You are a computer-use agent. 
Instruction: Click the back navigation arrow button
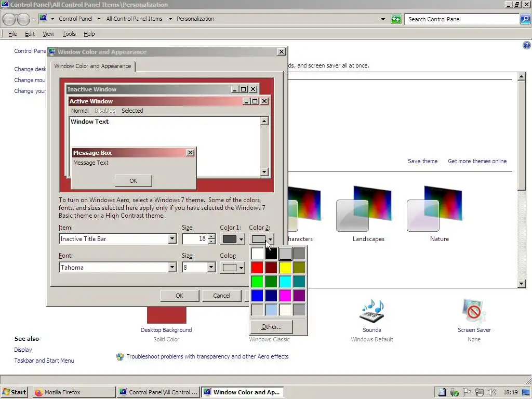(9, 19)
